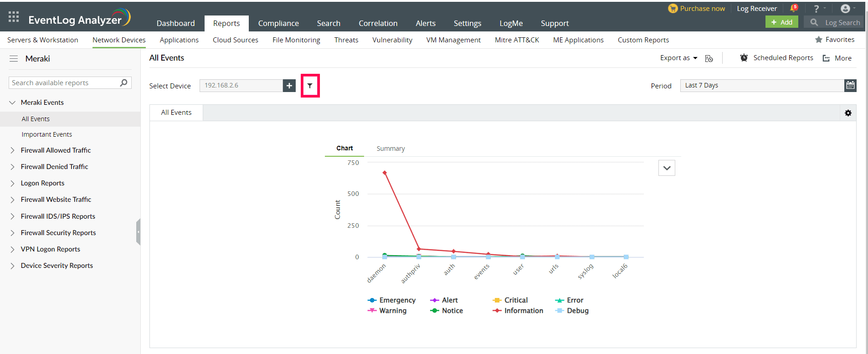Click the search magnifier in reports box

tap(123, 82)
